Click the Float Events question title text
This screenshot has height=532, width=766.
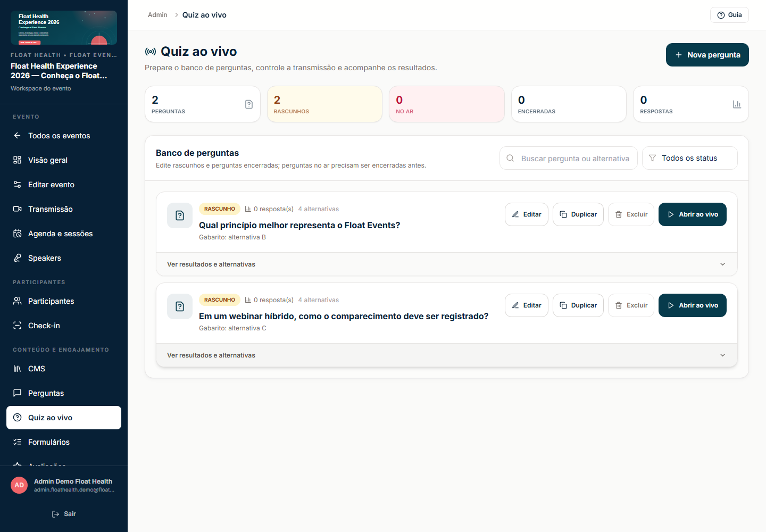(299, 225)
